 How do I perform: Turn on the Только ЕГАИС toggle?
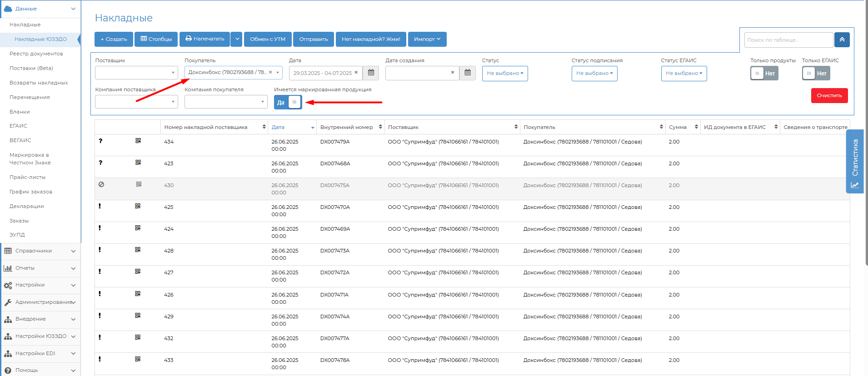(x=816, y=74)
